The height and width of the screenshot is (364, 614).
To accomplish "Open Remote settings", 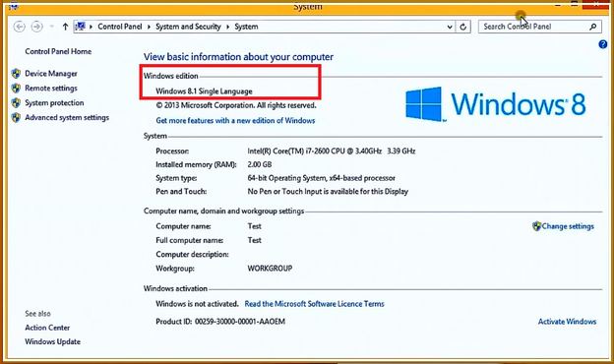I will point(51,89).
